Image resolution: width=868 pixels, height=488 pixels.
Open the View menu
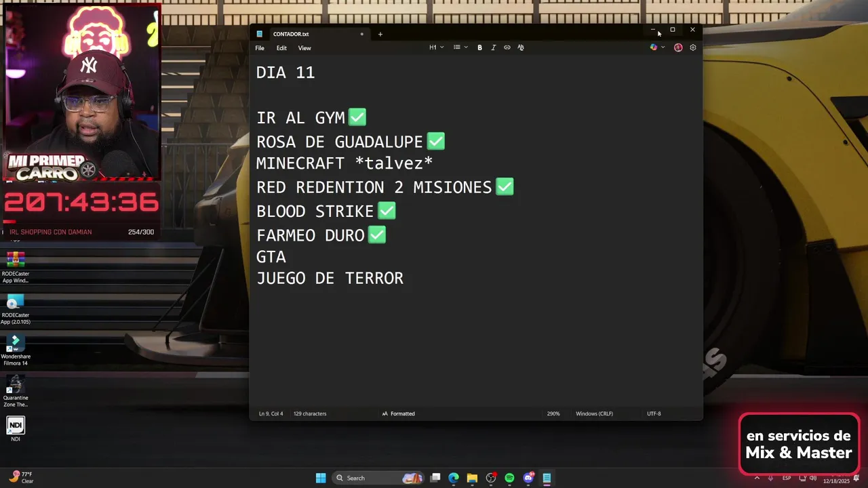coord(304,48)
